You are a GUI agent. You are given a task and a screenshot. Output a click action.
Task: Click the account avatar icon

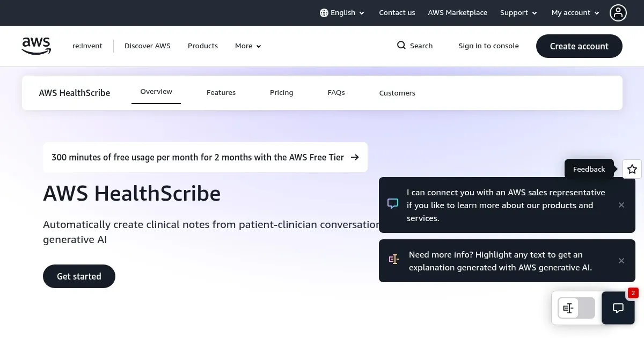(x=618, y=12)
